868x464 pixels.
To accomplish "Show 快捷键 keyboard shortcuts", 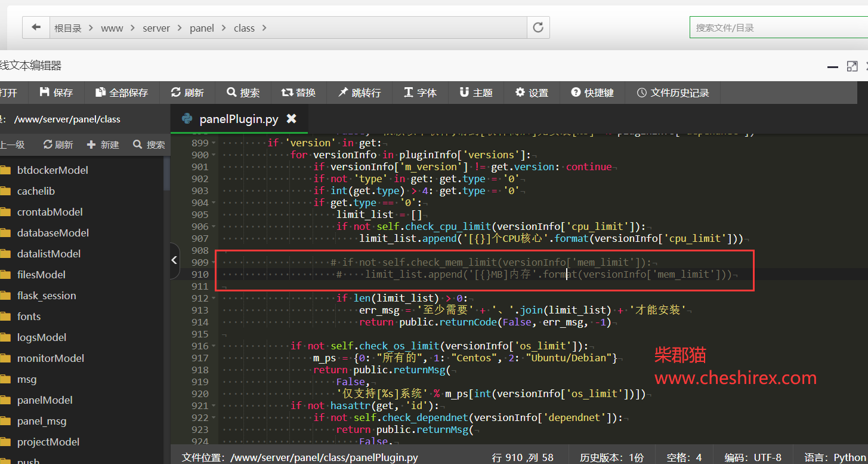I will click(x=592, y=93).
